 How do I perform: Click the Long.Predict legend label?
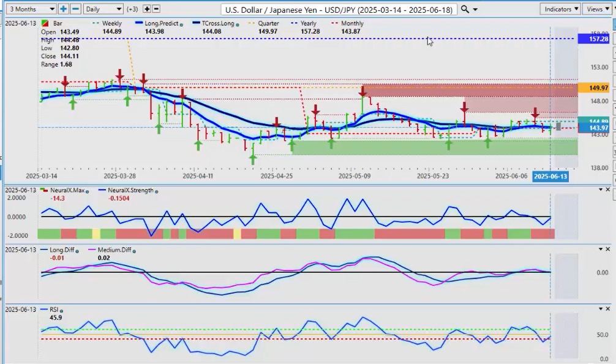pos(162,24)
